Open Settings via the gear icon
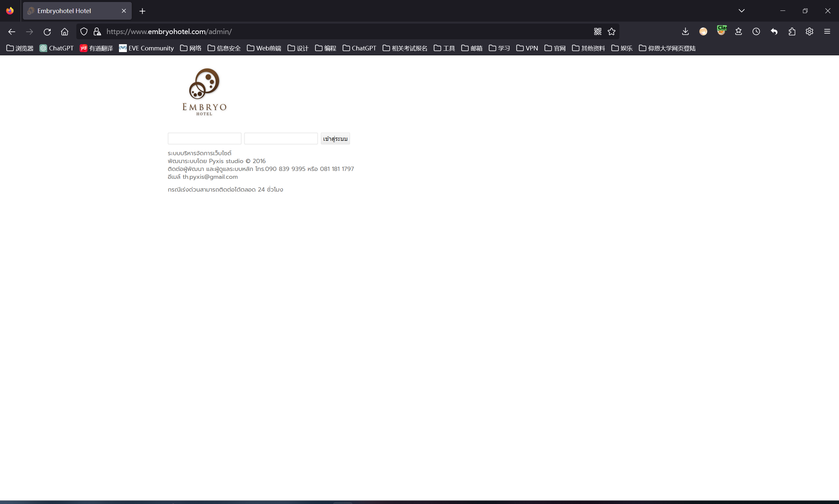This screenshot has height=504, width=839. [810, 31]
